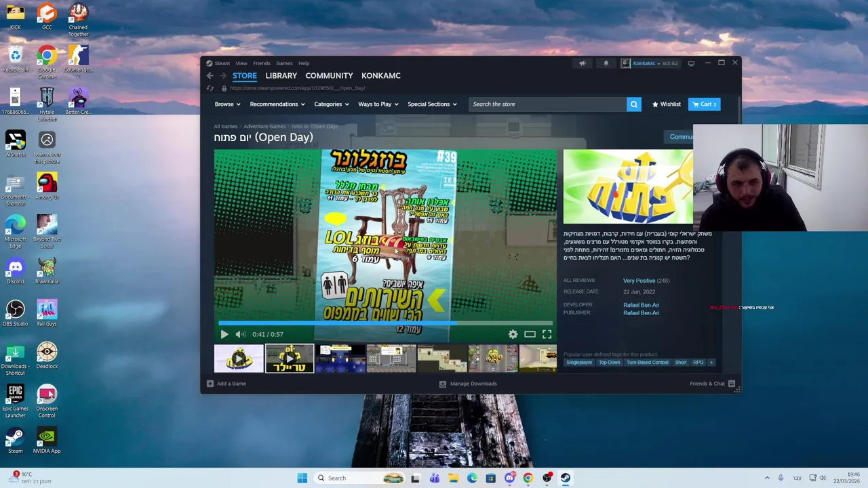This screenshot has width=868, height=488.
Task: Open NVIDIA App desktop icon
Action: coord(47,440)
